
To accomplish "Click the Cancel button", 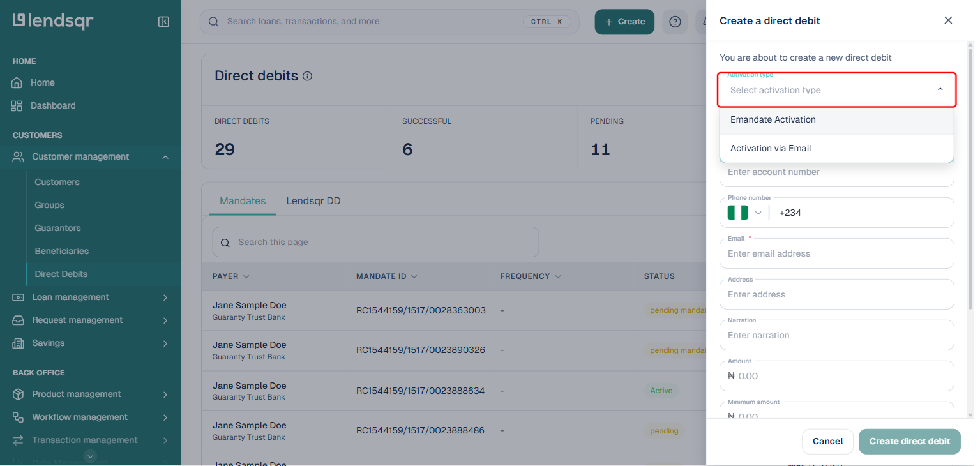I will (827, 441).
